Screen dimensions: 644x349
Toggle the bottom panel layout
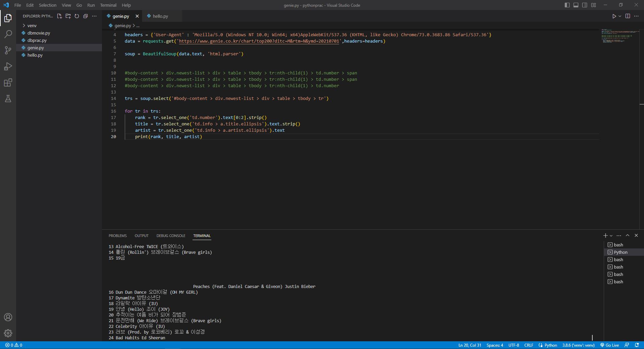576,5
